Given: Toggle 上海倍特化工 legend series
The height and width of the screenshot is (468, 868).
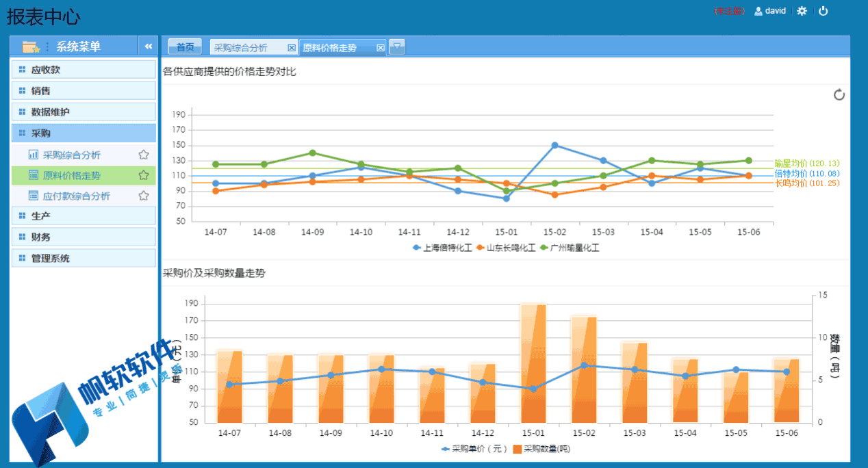Looking at the screenshot, I should (442, 248).
